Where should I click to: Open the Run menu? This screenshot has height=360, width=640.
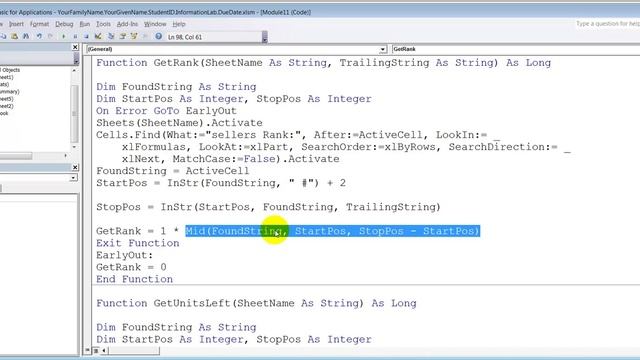pos(84,24)
